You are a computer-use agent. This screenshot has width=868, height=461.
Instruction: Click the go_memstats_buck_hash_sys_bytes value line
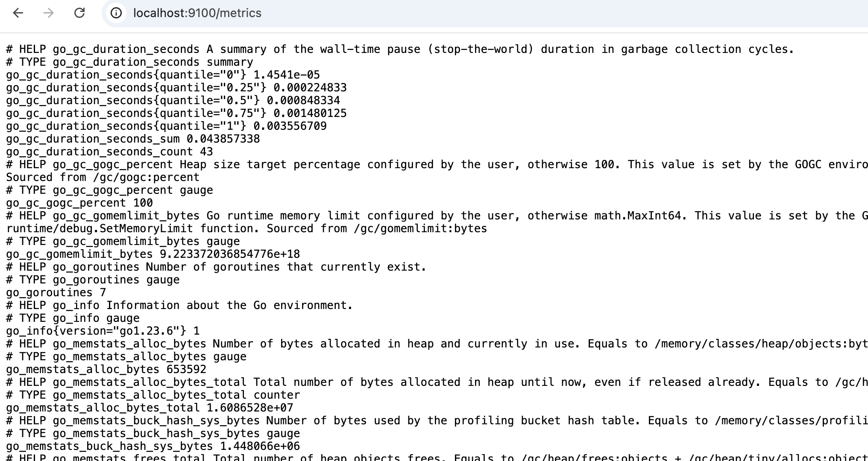(x=153, y=446)
